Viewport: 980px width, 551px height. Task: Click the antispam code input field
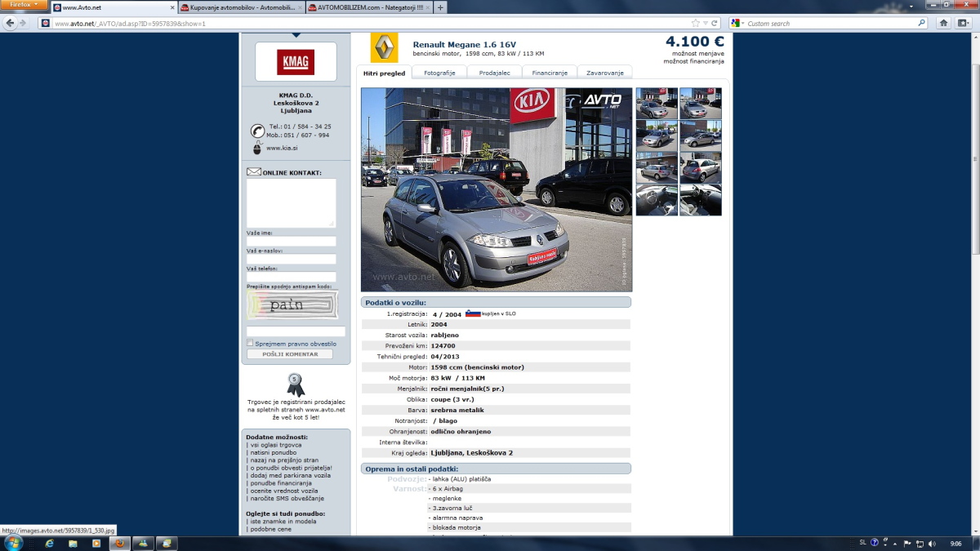coord(296,331)
